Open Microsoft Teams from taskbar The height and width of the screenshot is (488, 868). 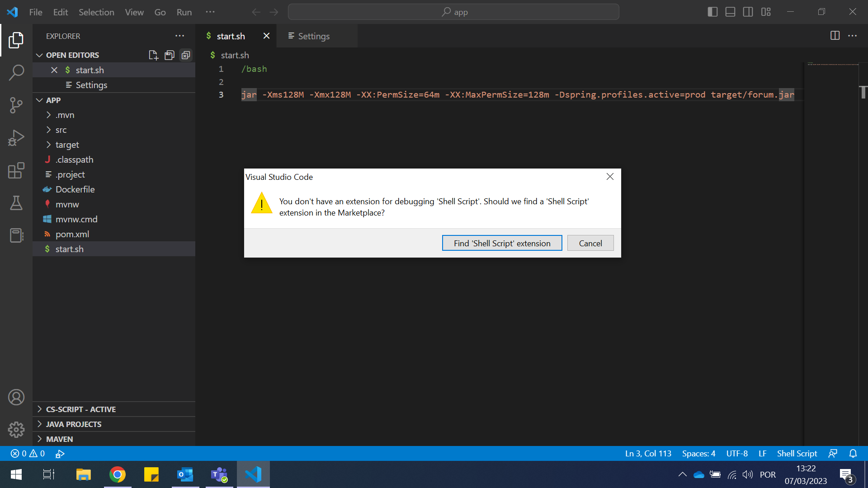click(x=219, y=474)
